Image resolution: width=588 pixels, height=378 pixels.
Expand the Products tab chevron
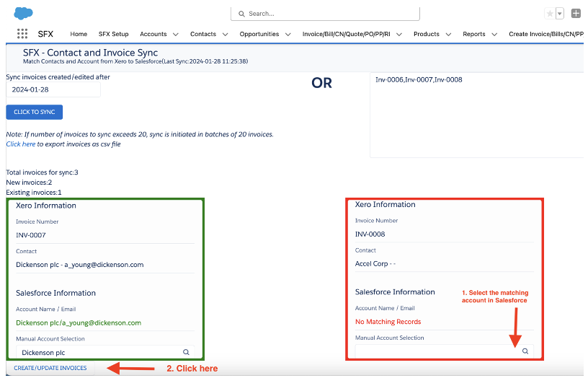coord(448,35)
